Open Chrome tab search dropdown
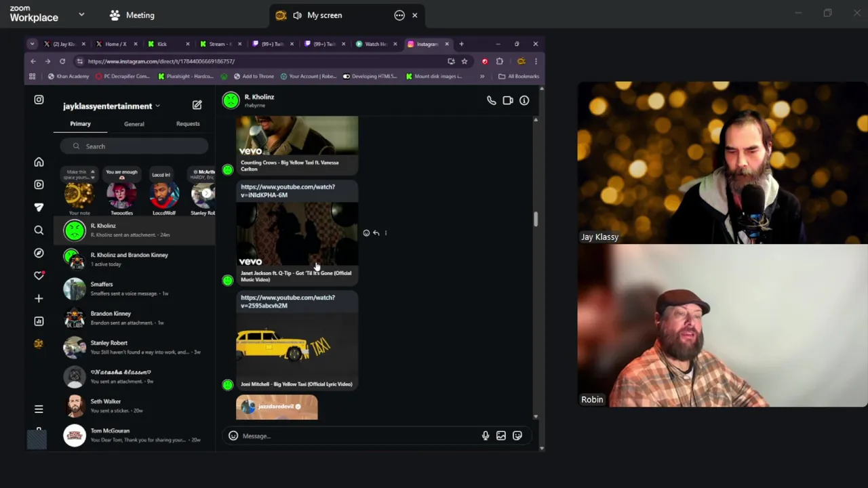This screenshot has width=868, height=488. click(32, 44)
